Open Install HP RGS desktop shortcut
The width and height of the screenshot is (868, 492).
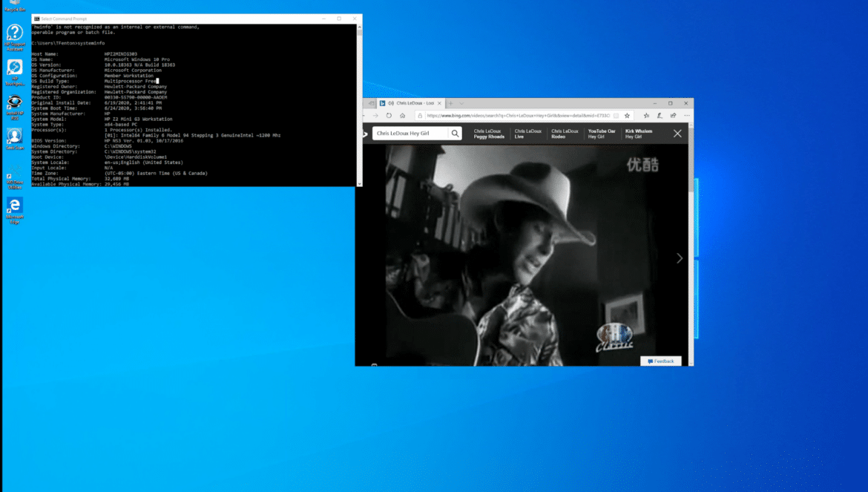(14, 107)
